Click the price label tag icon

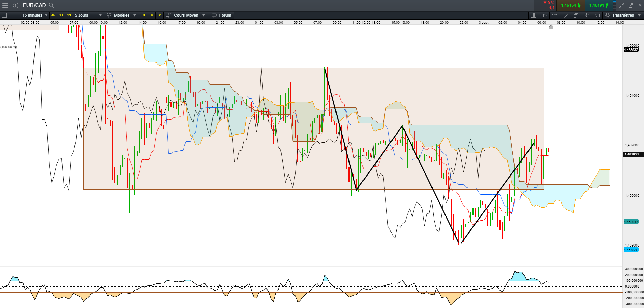[x=597, y=15]
